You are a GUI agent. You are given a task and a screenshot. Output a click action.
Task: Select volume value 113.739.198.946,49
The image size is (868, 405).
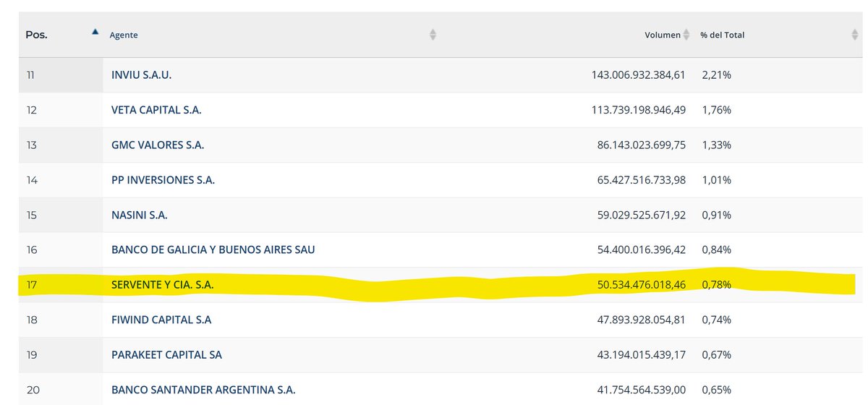[x=638, y=110]
